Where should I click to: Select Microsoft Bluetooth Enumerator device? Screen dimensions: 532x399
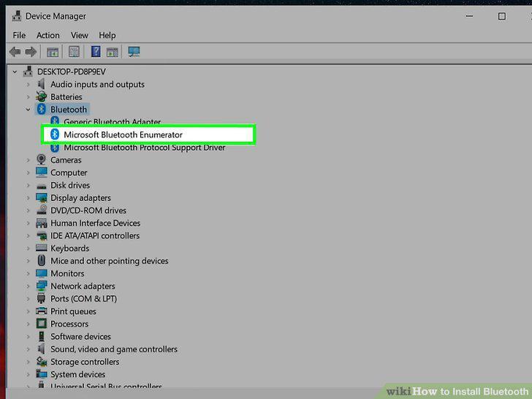(x=123, y=134)
